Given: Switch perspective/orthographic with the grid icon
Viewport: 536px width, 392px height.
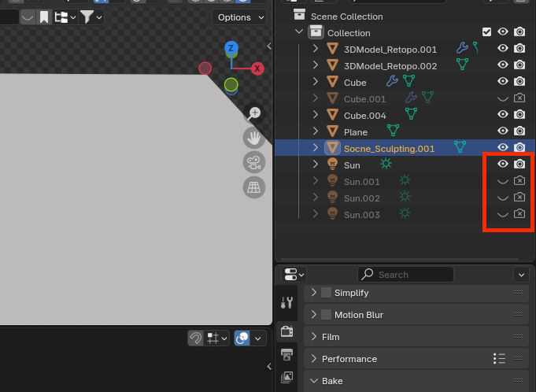Looking at the screenshot, I should [x=254, y=187].
